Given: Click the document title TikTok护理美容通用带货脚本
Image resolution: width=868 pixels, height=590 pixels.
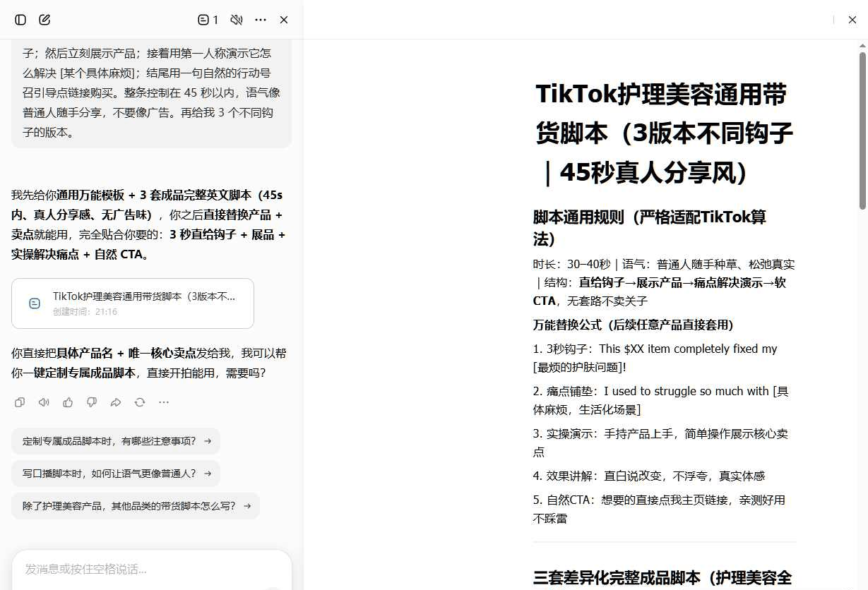Looking at the screenshot, I should point(664,133).
